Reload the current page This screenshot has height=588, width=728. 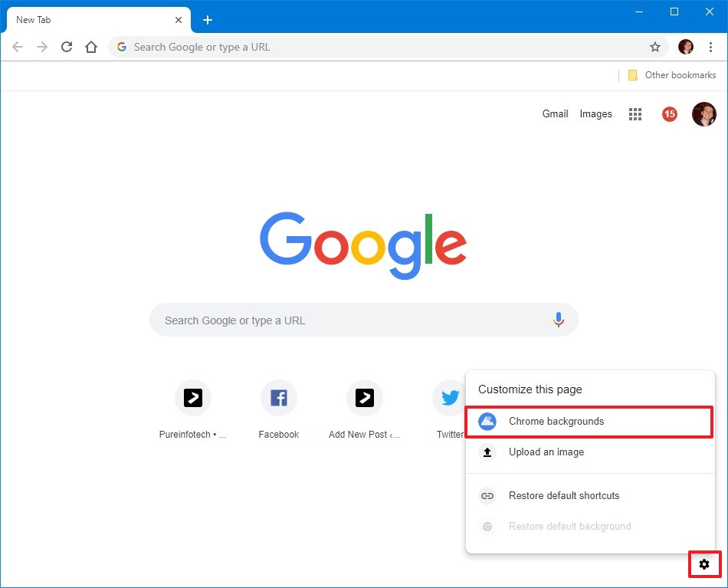67,47
